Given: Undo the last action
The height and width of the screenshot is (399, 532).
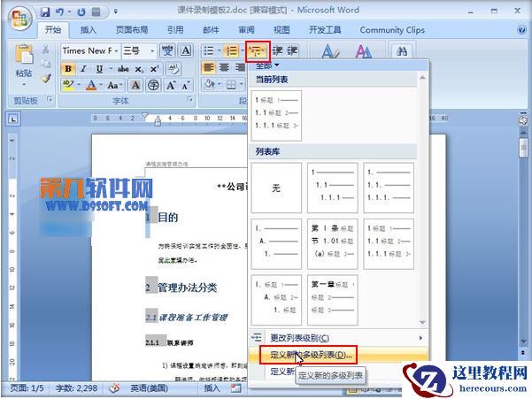Looking at the screenshot, I should coord(59,12).
